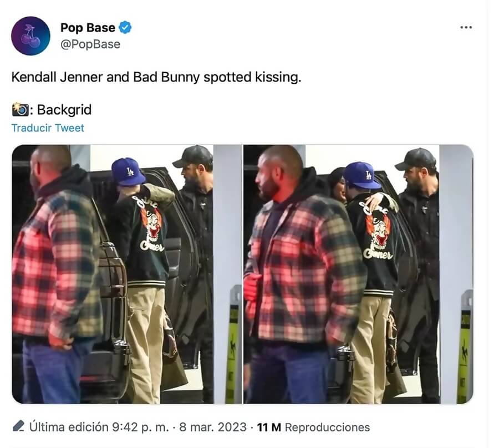Click the 8 mar. 2023 date
Screen dimensions: 499x448
click(212, 427)
